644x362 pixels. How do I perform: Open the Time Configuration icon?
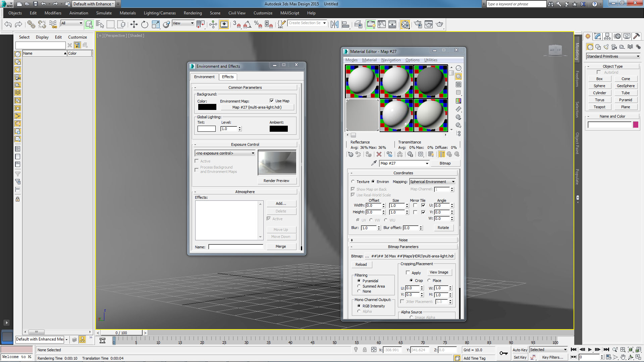608,357
